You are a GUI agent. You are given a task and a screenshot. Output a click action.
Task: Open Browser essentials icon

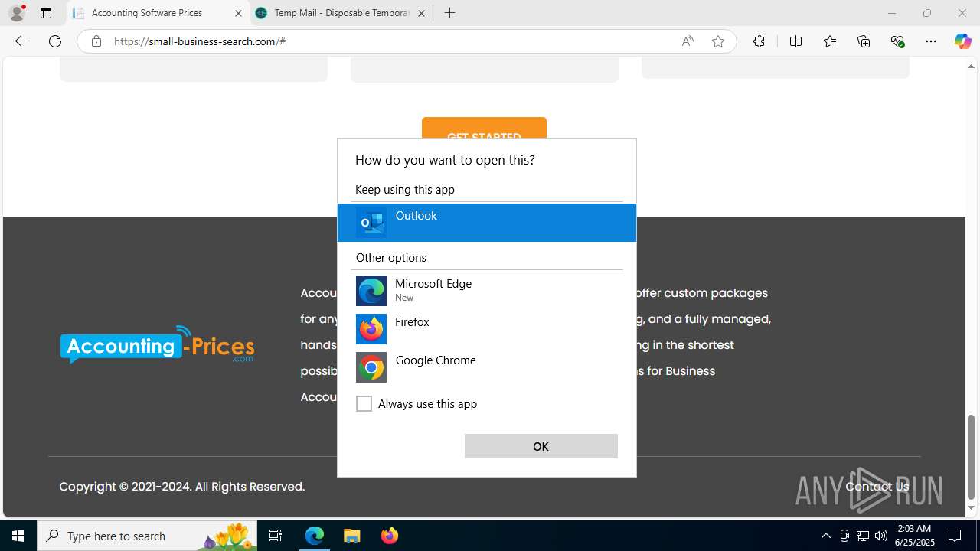[898, 41]
